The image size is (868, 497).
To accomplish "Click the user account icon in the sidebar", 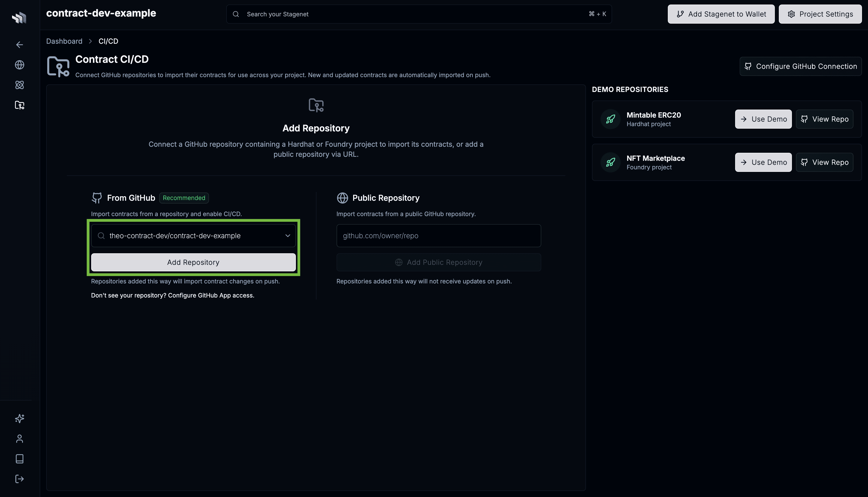I will tap(19, 438).
